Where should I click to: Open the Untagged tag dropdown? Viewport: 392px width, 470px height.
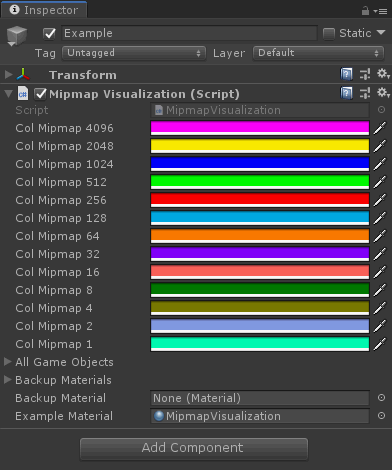(x=134, y=53)
